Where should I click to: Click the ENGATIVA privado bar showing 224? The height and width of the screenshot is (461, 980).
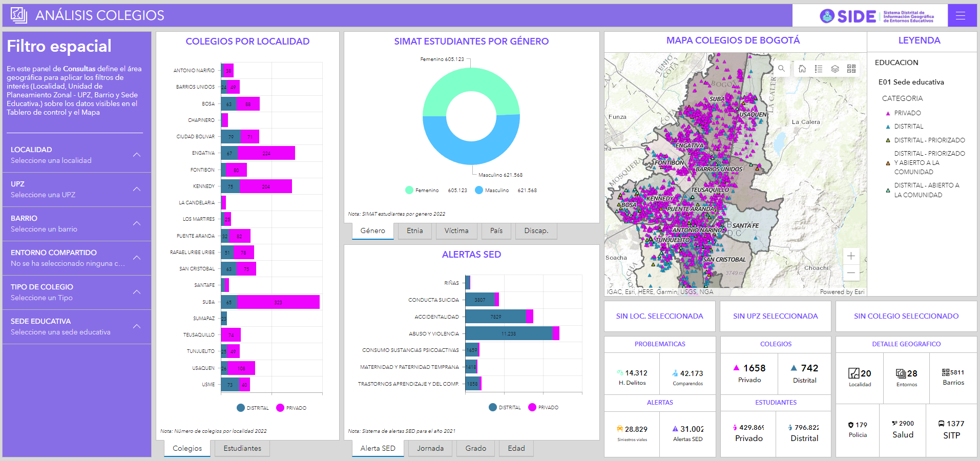[x=266, y=153]
